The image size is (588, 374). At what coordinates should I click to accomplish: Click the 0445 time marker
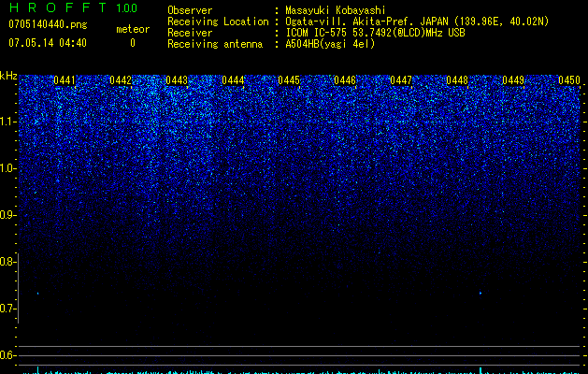(289, 80)
